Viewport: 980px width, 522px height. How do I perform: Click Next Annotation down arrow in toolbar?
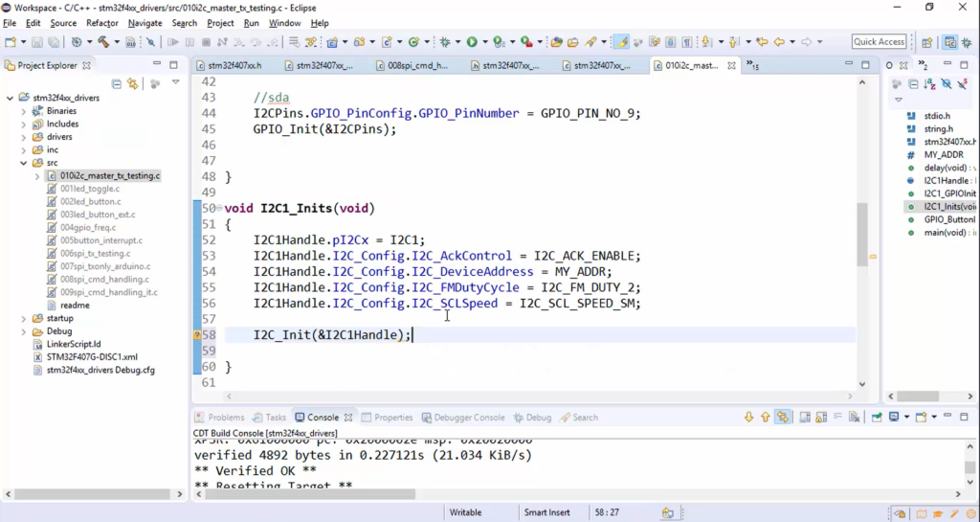(x=707, y=42)
